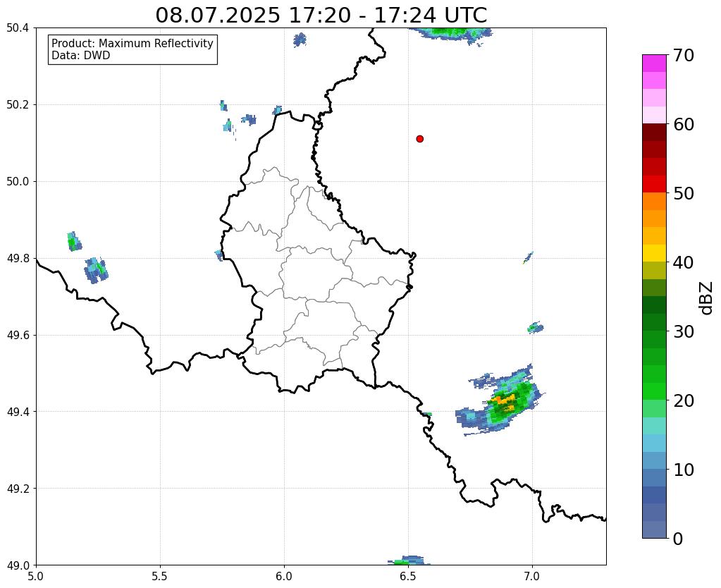Click colorbar tick label 70
Screen dimensions: 721x588
click(684, 55)
